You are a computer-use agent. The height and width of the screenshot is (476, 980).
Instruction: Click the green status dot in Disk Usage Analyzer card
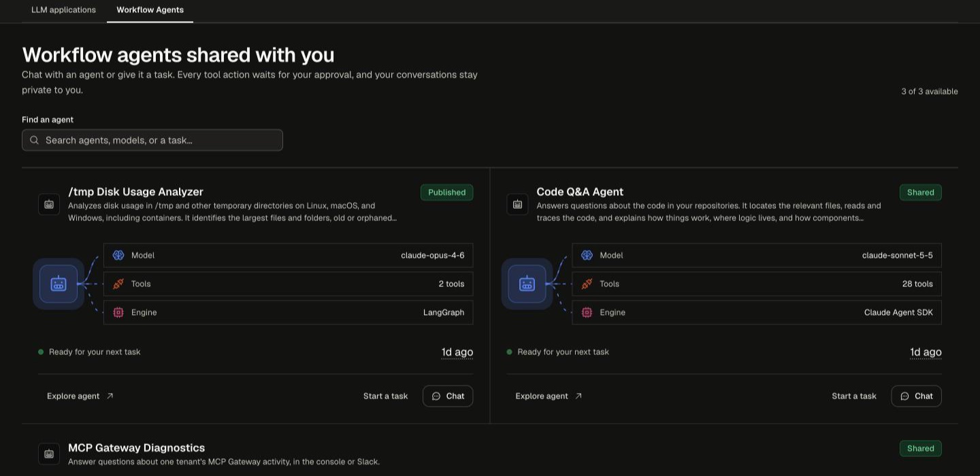[41, 352]
